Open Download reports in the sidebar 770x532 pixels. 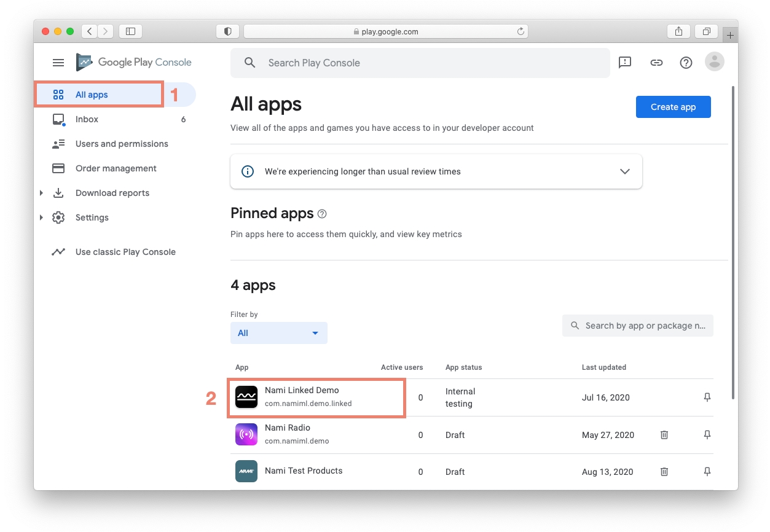115,193
